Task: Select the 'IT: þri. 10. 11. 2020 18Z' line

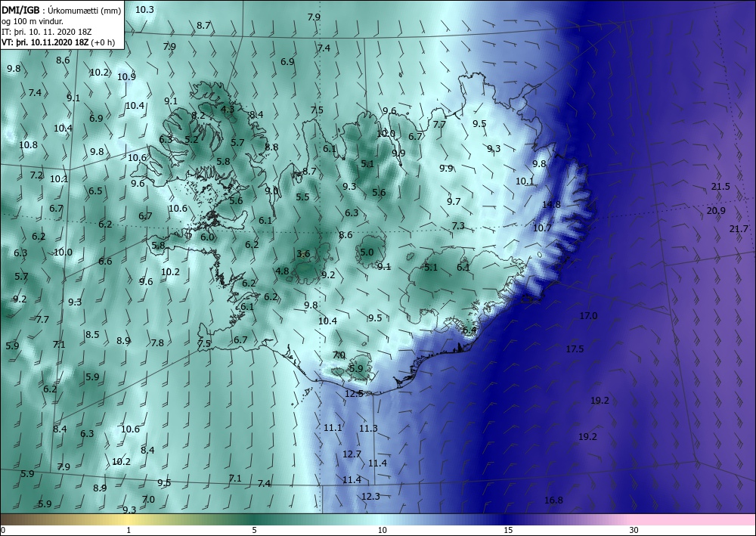Action: click(47, 32)
